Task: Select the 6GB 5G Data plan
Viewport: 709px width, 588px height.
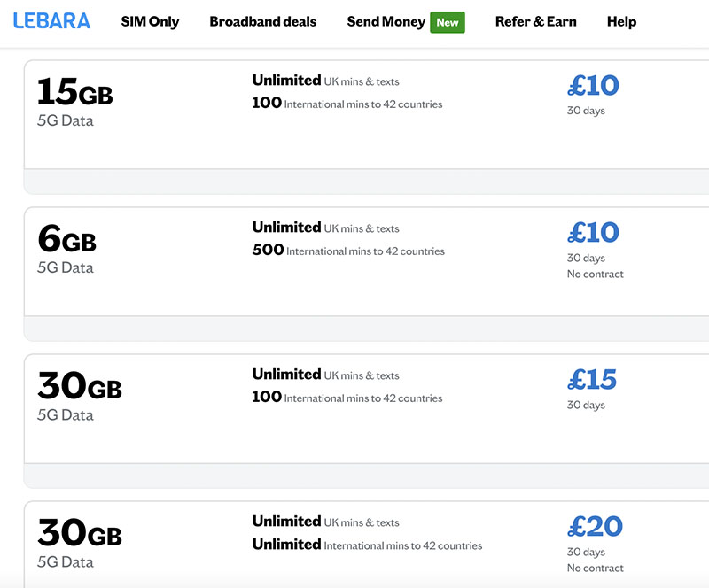Action: point(366,262)
